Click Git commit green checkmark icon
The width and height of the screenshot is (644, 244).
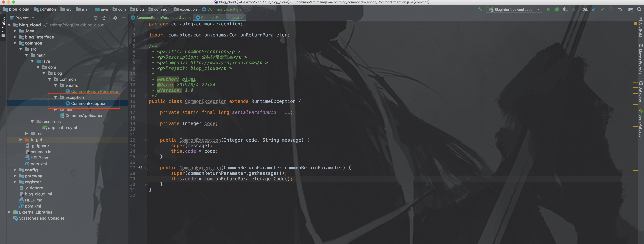[602, 10]
